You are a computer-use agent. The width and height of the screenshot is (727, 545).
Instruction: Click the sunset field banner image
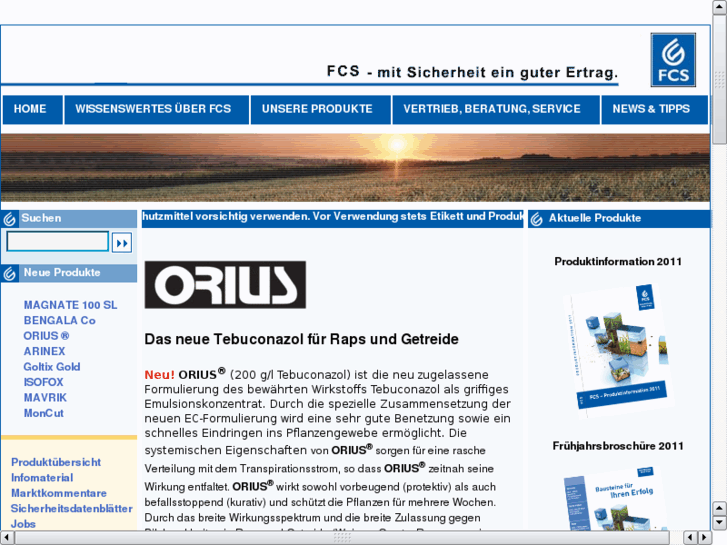pos(355,167)
